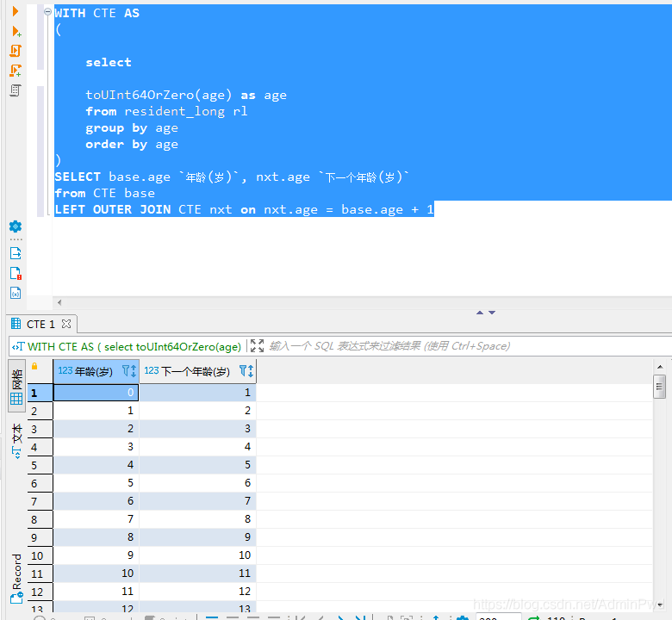Viewport: 672px width, 620px height.
Task: Toggle sort order on 下一个年龄(岁) column
Action: (251, 371)
